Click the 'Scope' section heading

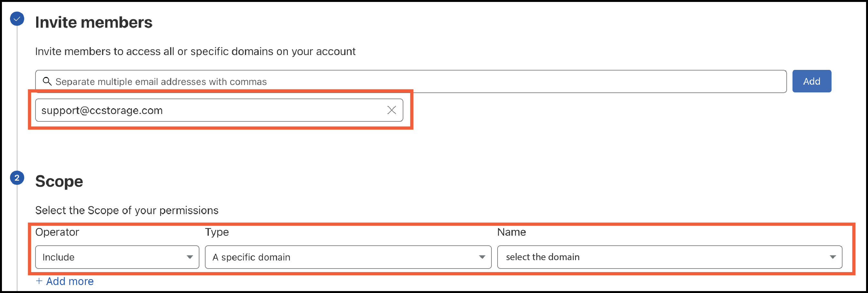59,181
